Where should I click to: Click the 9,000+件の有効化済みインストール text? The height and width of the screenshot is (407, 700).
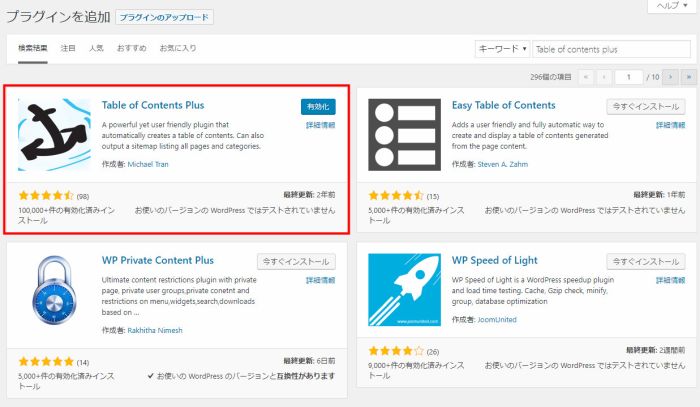416,370
